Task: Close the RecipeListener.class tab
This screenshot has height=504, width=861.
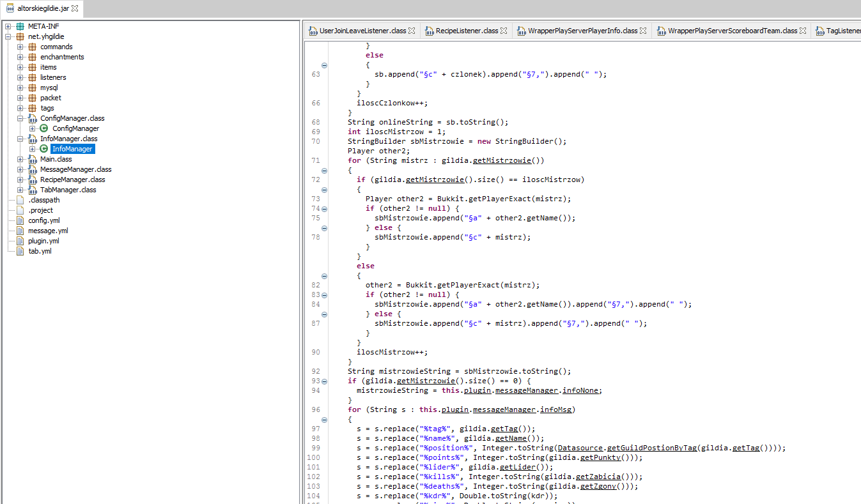Action: click(x=504, y=31)
